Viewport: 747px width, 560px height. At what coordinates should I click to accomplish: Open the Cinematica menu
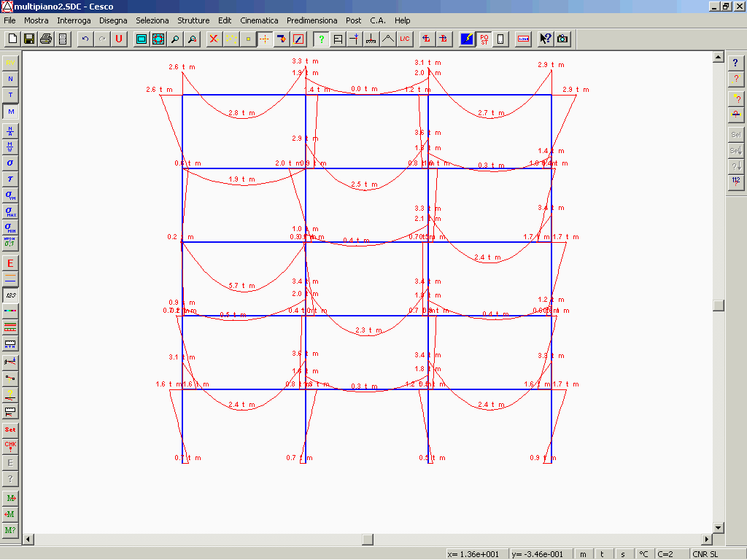(259, 20)
